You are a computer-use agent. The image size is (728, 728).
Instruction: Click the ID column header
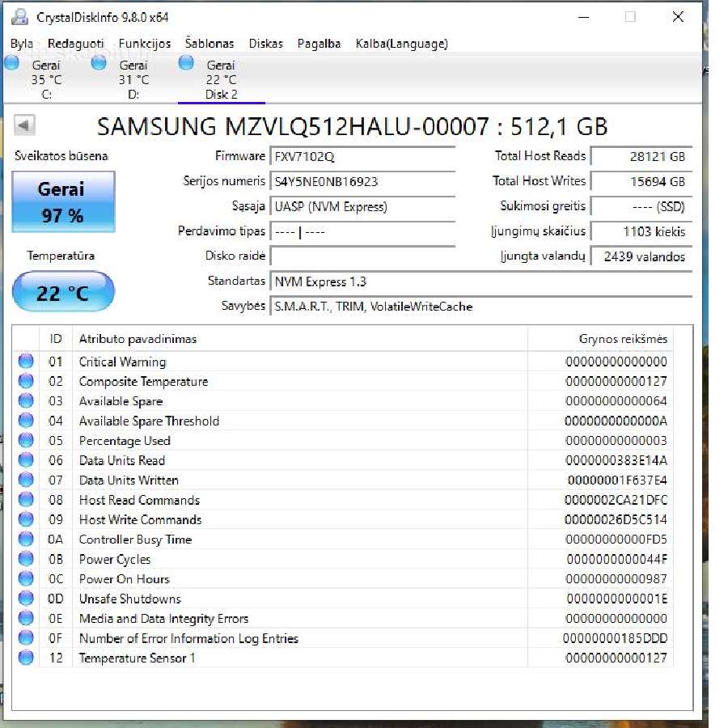tap(56, 339)
